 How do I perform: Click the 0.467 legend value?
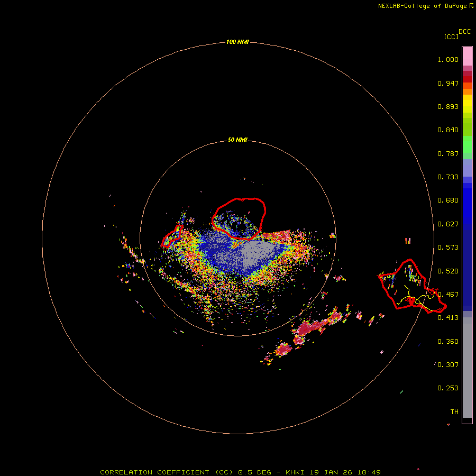[448, 295]
